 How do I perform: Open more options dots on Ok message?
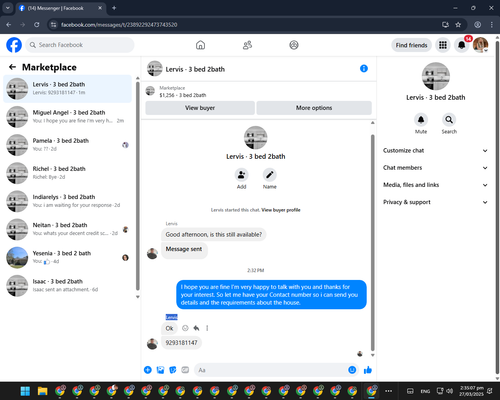point(207,328)
